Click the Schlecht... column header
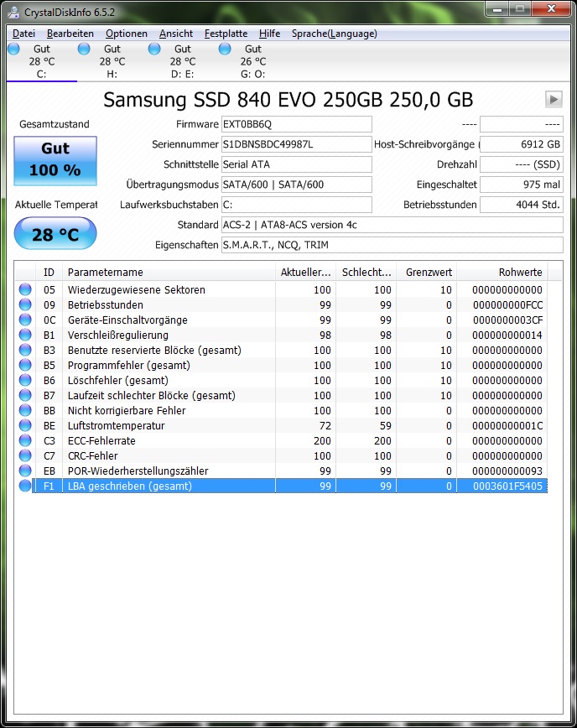The image size is (577, 728). [x=366, y=272]
